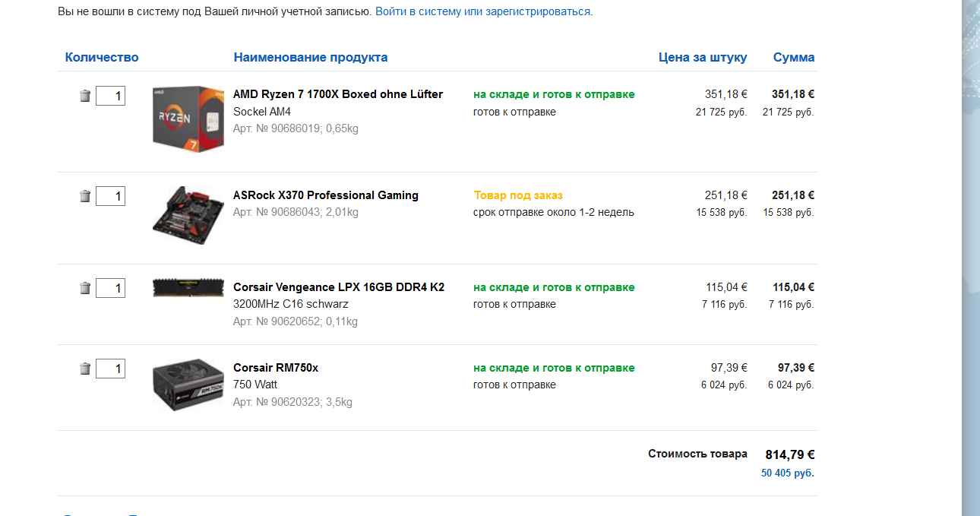The width and height of the screenshot is (980, 516).
Task: View Corsair RM750x product details
Action: (275, 368)
